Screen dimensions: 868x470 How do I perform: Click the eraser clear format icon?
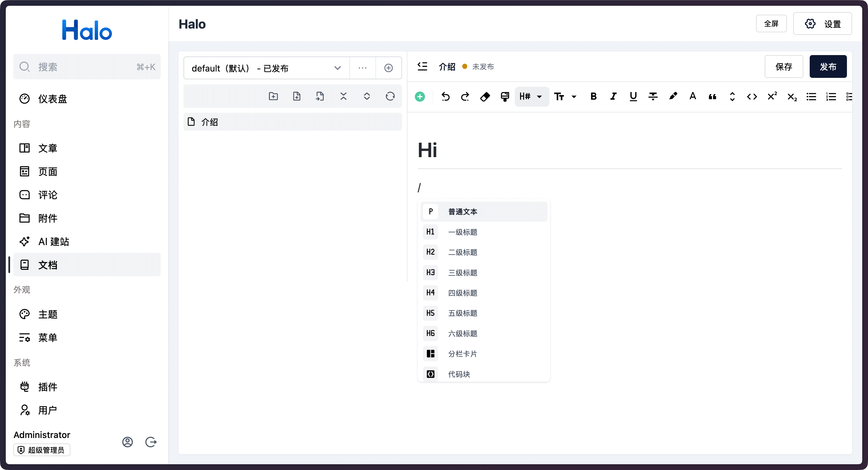tap(484, 97)
